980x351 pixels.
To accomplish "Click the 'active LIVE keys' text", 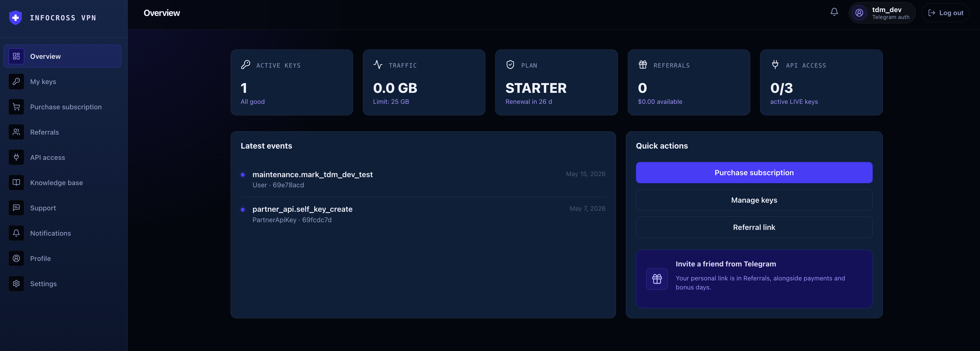I will pyautogui.click(x=794, y=102).
